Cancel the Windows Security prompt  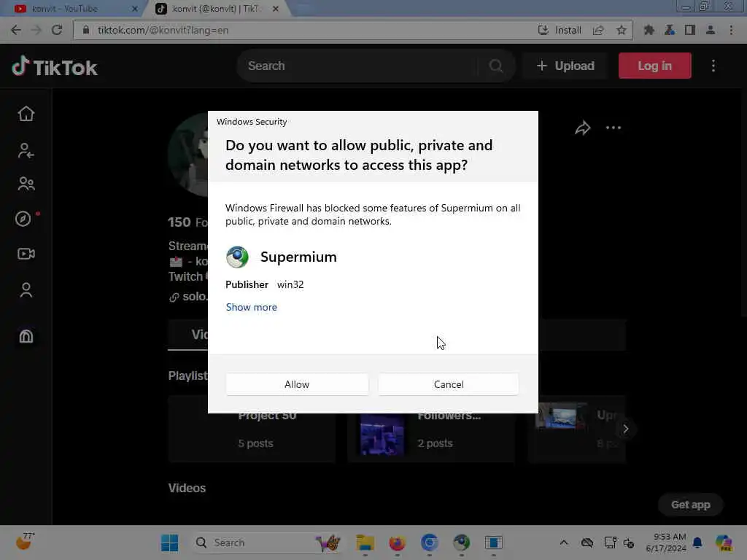point(449,384)
